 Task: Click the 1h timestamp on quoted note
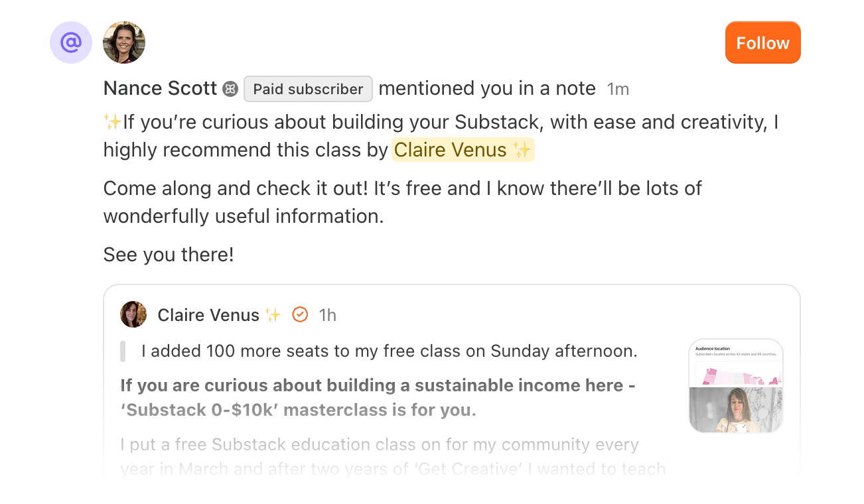tap(328, 315)
